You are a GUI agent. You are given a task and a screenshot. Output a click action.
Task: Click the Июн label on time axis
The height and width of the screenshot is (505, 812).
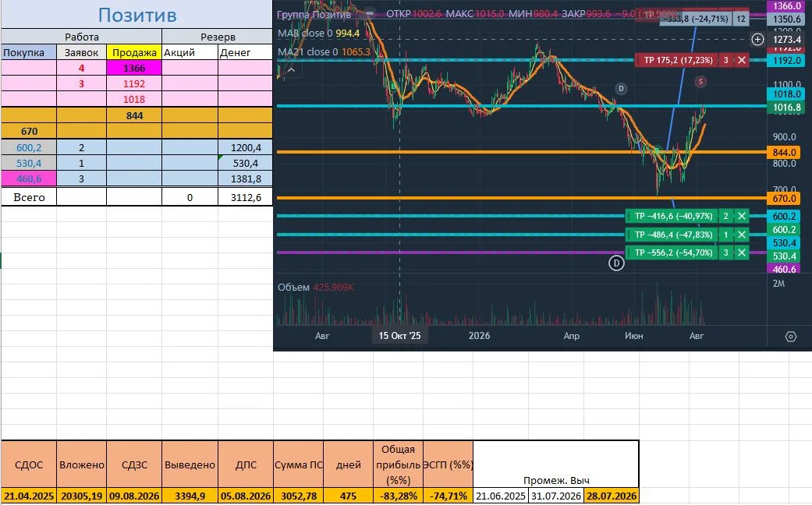[x=634, y=336]
